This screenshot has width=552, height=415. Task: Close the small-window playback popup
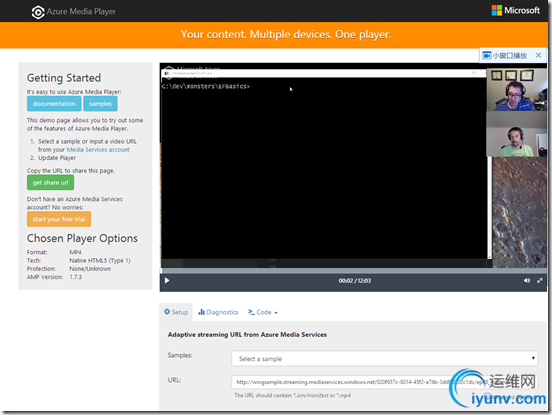point(539,55)
